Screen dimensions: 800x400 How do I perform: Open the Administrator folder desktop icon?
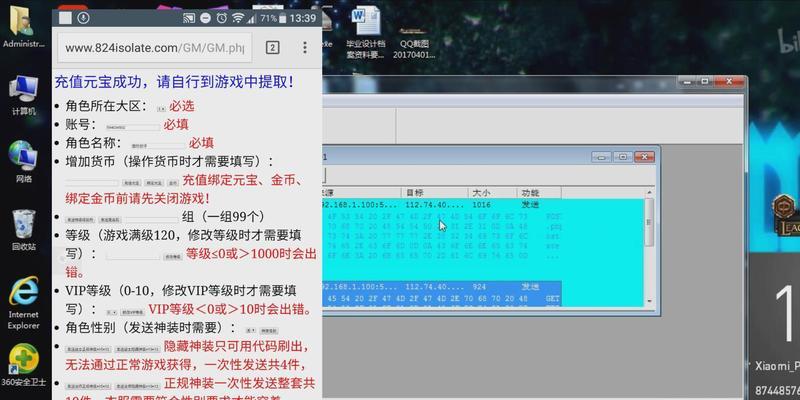click(23, 27)
